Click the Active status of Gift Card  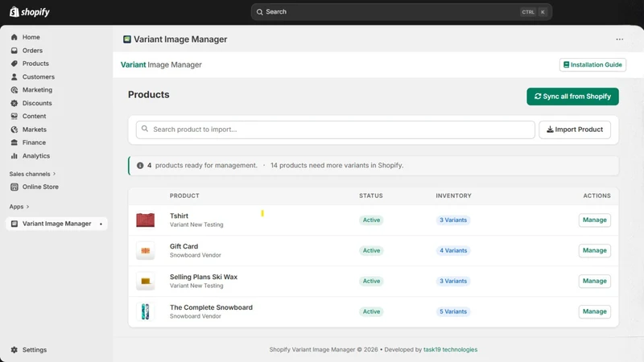371,250
